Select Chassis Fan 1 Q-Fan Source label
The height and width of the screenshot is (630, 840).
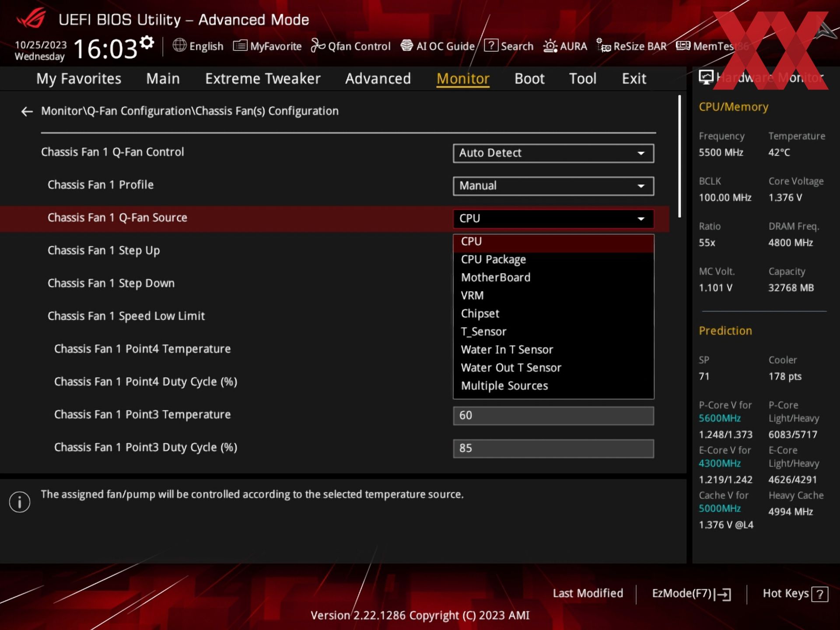[x=117, y=218]
